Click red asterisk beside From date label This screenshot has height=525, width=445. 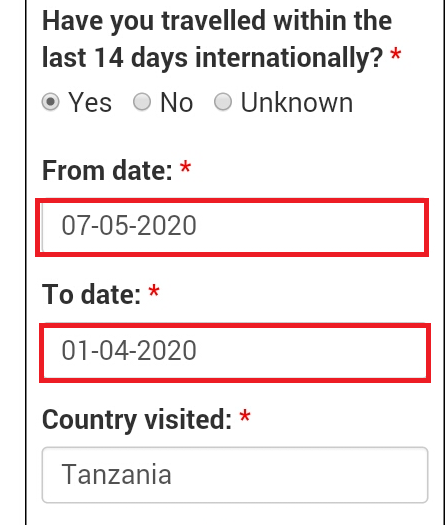coord(186,166)
